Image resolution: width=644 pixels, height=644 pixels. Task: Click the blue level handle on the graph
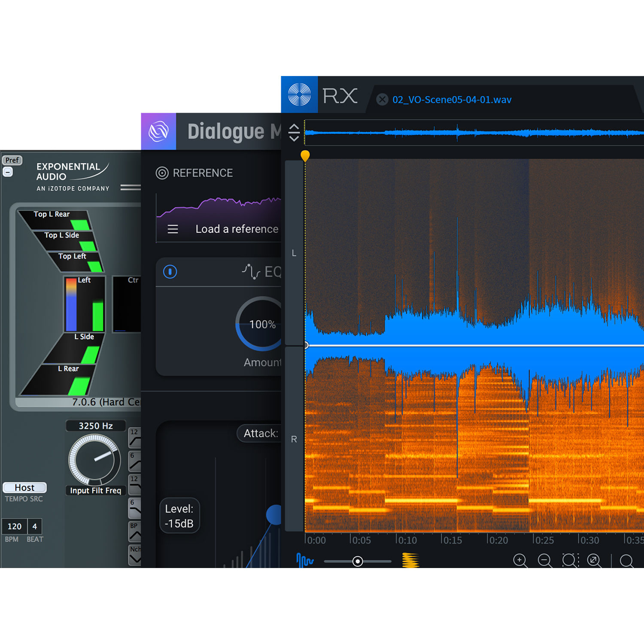click(274, 515)
